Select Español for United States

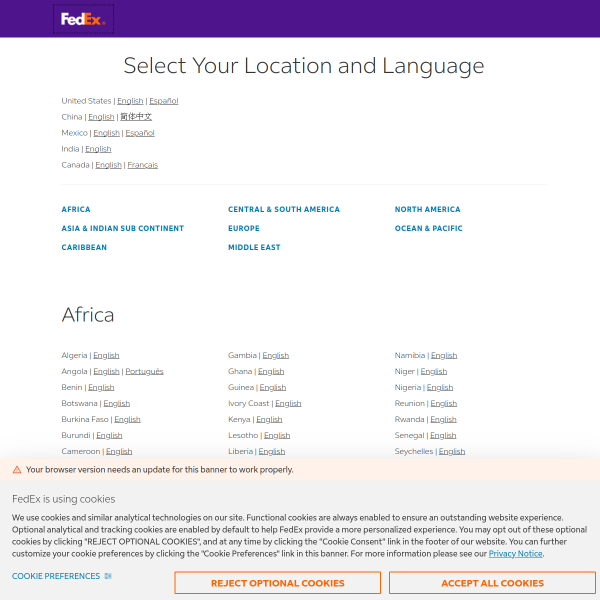164,101
